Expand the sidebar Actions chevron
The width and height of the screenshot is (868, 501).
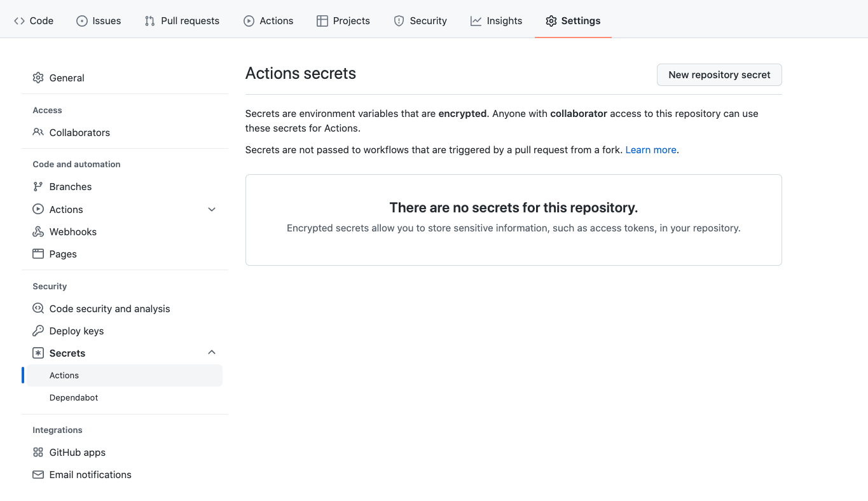[212, 209]
